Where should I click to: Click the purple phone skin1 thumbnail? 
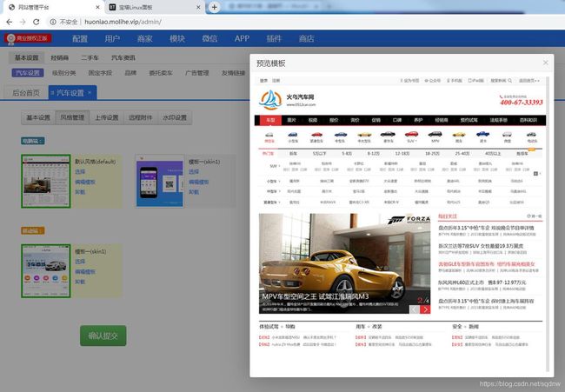tap(159, 182)
